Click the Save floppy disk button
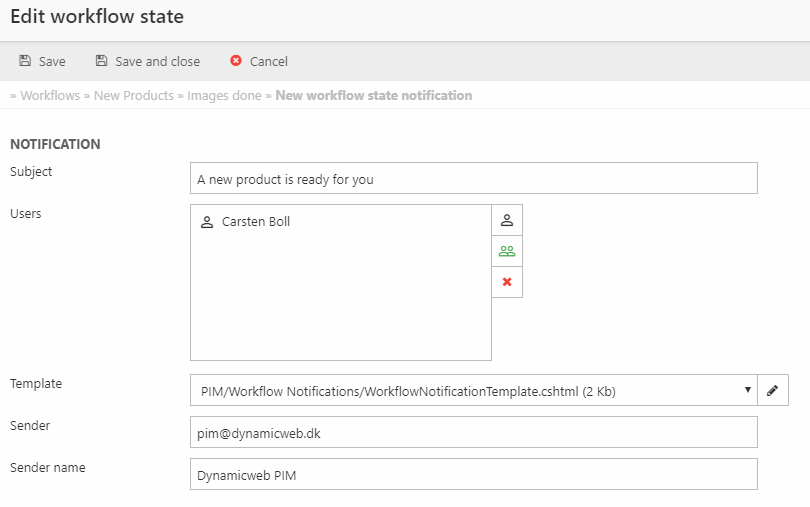The height and width of the screenshot is (507, 810). 42,62
